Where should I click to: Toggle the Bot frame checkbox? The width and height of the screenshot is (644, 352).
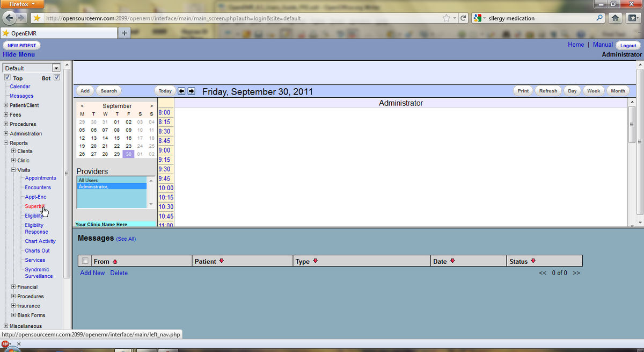pos(57,78)
